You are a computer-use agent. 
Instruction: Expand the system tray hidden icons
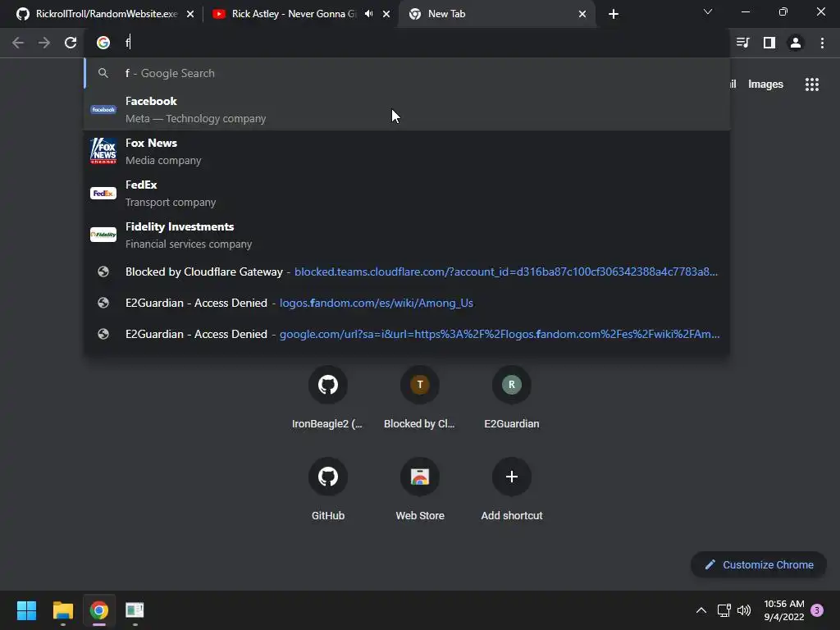(701, 610)
